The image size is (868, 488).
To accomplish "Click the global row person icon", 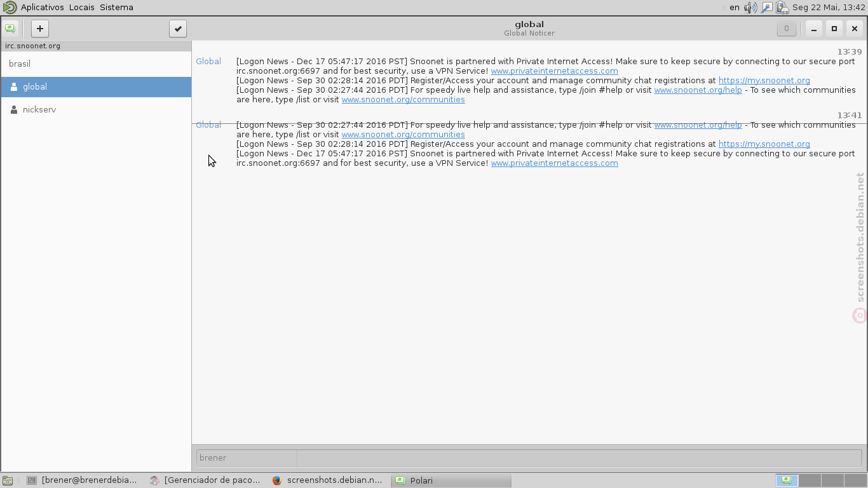I will [x=14, y=87].
